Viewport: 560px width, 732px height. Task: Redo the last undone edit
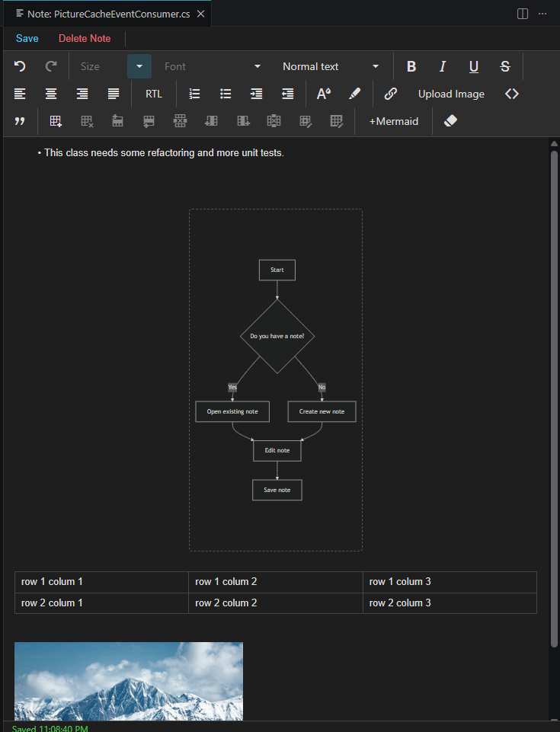(x=51, y=66)
